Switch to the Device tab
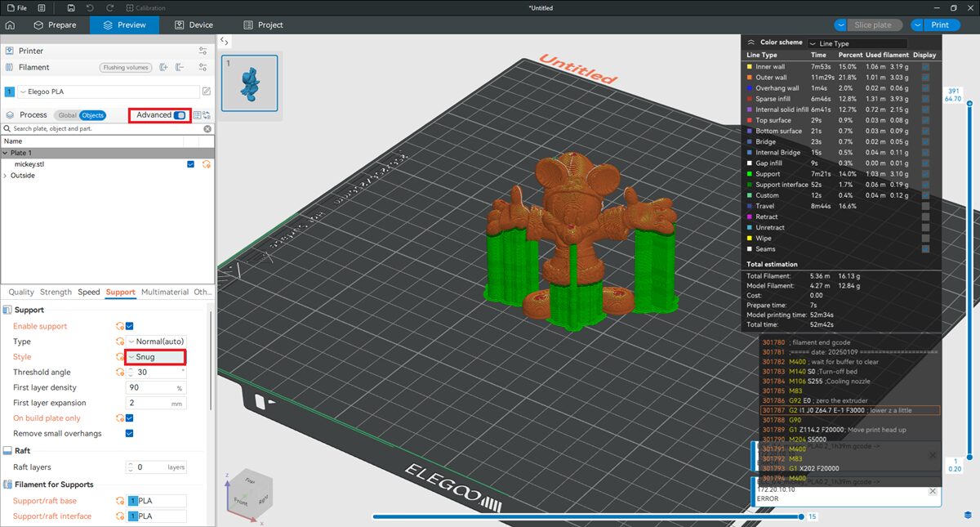Screen dimensions: 980x527 pyautogui.click(x=194, y=25)
